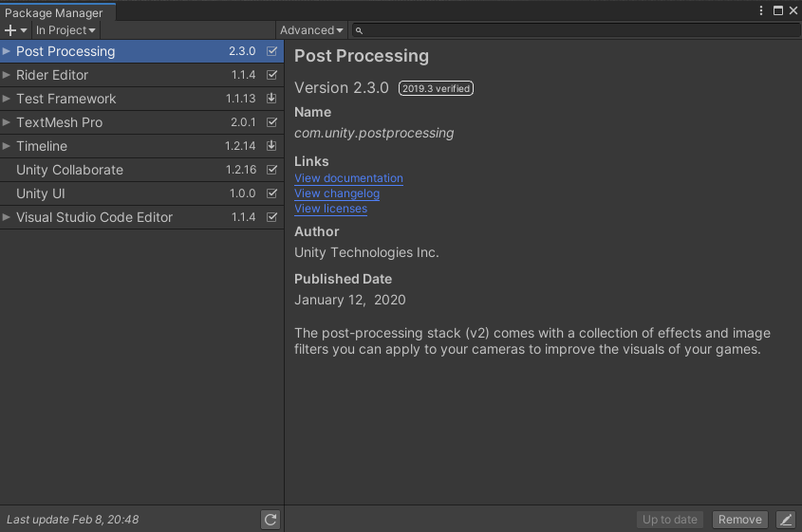Click the Remove button
802x532 pixels.
click(739, 520)
